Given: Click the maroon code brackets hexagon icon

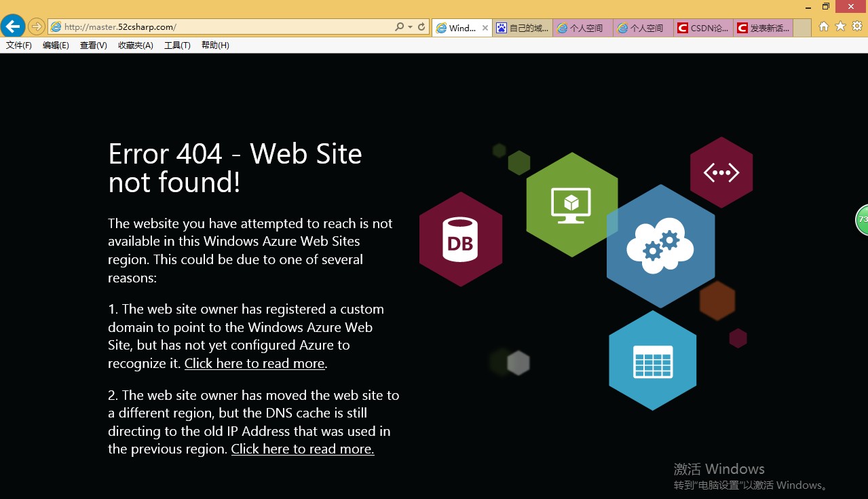Looking at the screenshot, I should [x=721, y=172].
